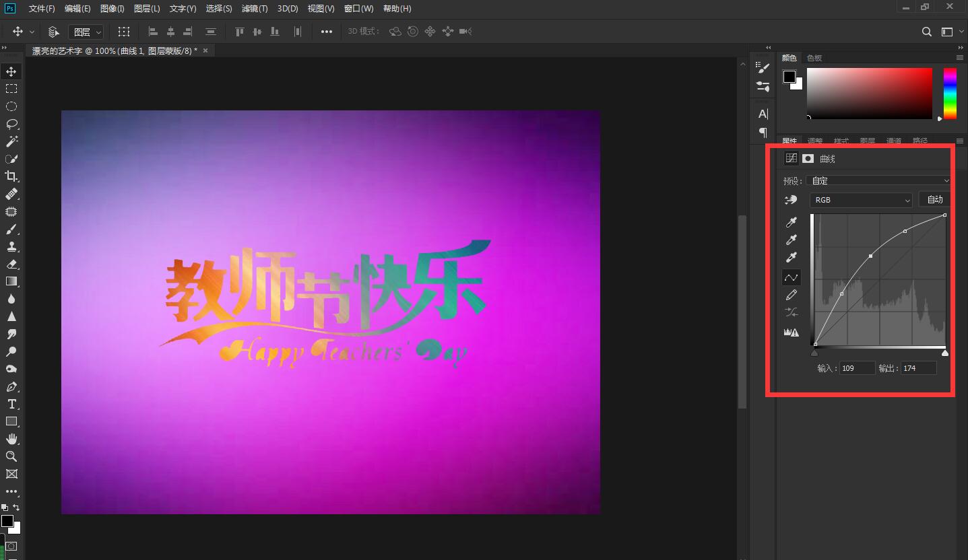Open the 滤镜 menu
Image resolution: width=968 pixels, height=560 pixels.
coord(255,8)
